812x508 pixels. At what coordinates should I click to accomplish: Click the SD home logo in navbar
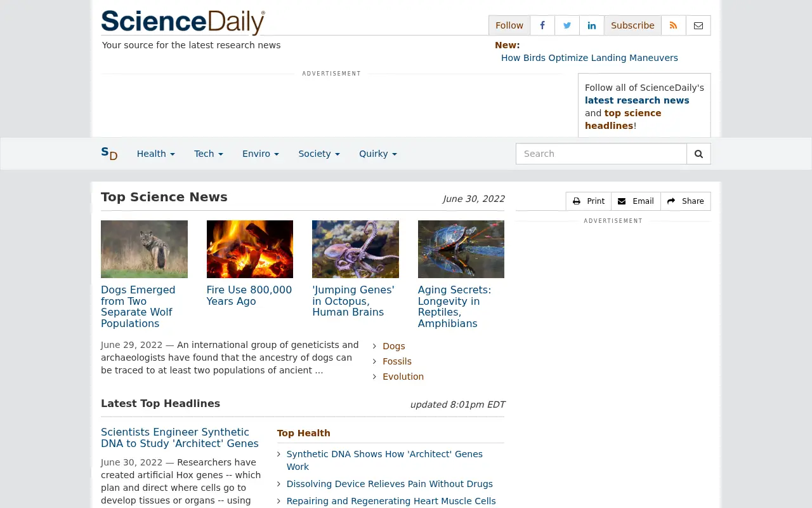(x=109, y=154)
